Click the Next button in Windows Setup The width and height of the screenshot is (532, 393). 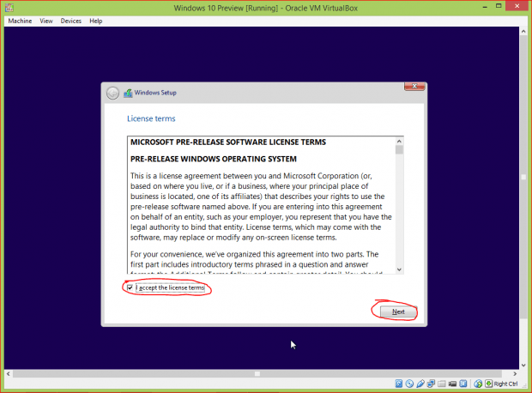pos(398,311)
